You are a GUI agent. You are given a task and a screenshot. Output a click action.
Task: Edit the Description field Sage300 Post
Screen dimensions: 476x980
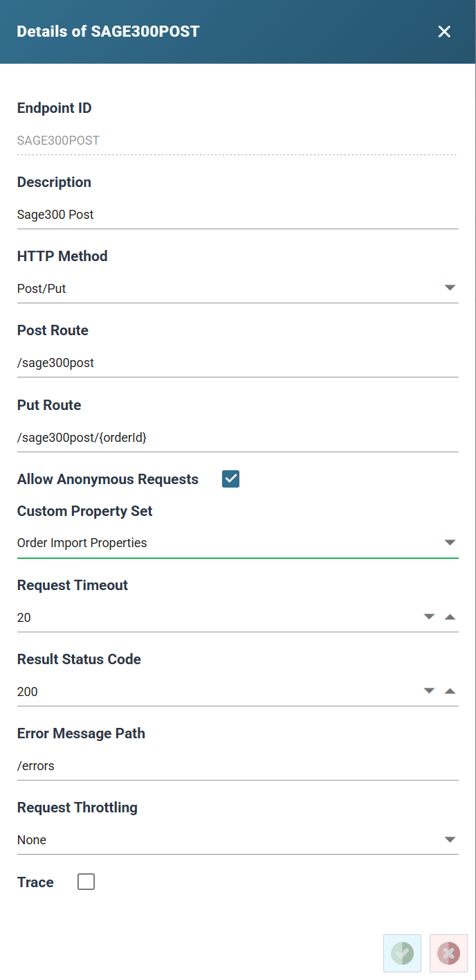(x=237, y=215)
